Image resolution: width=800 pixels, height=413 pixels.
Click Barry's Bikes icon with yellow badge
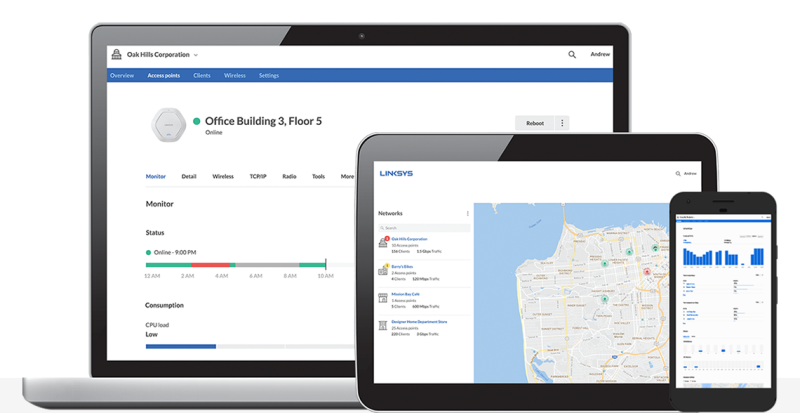coord(383,270)
